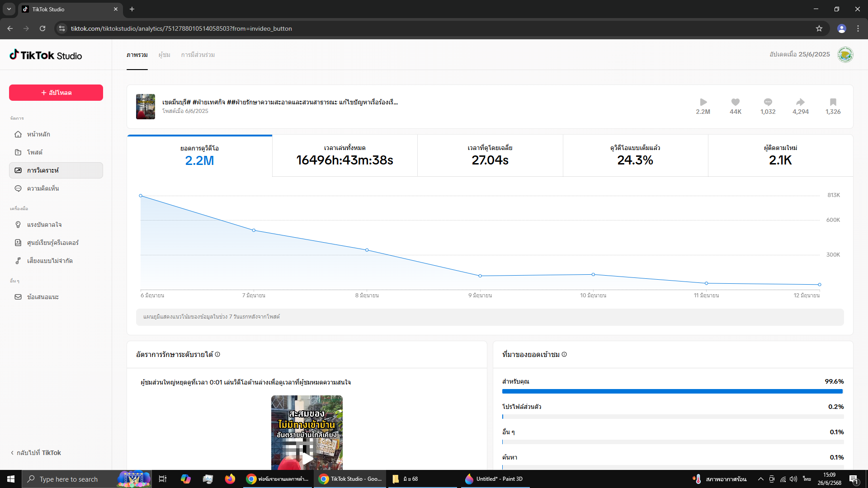The image size is (868, 488).
Task: Open the ความคิดเห็น comments sidebar item
Action: 42,188
